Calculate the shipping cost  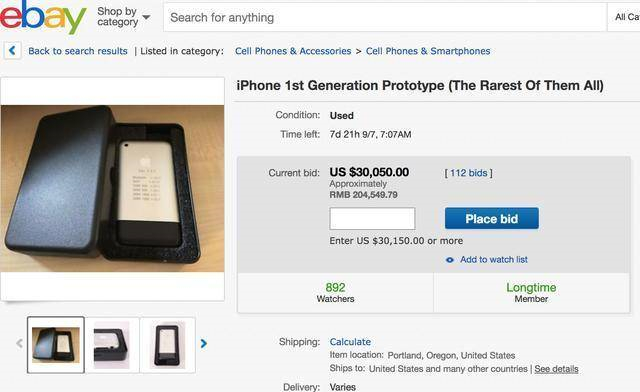[350, 342]
